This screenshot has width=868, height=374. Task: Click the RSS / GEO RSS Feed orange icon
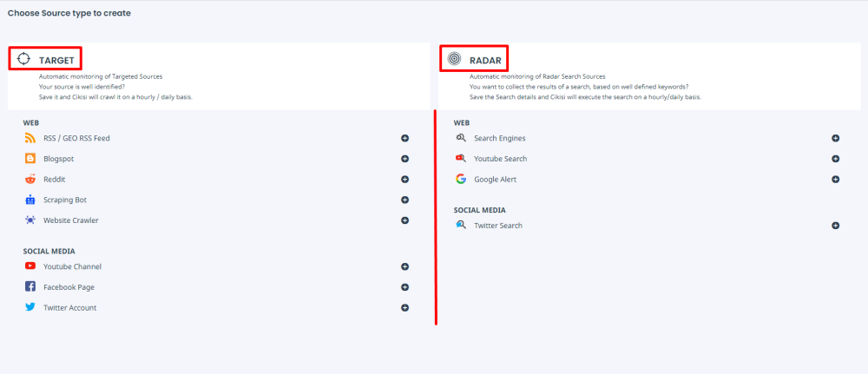click(30, 138)
